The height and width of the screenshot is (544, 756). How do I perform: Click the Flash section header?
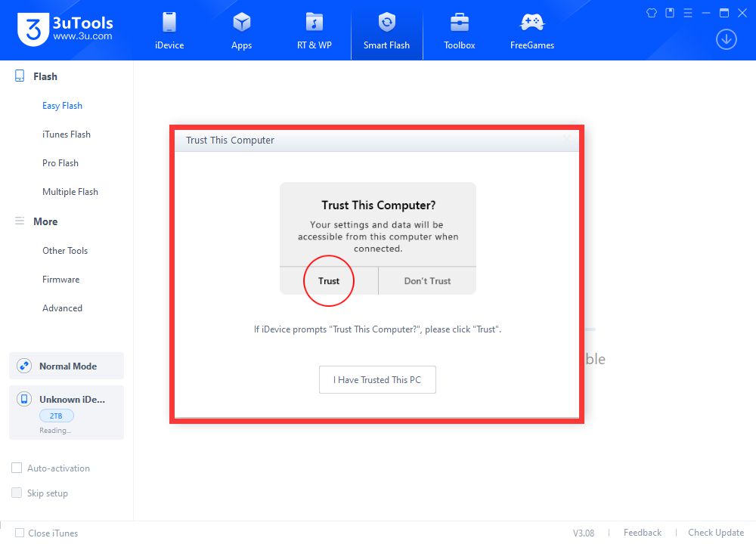(45, 76)
